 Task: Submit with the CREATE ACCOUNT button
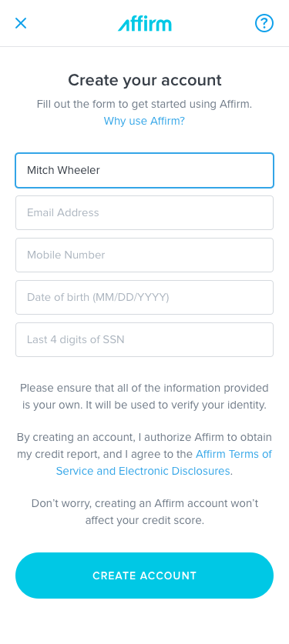(x=144, y=576)
